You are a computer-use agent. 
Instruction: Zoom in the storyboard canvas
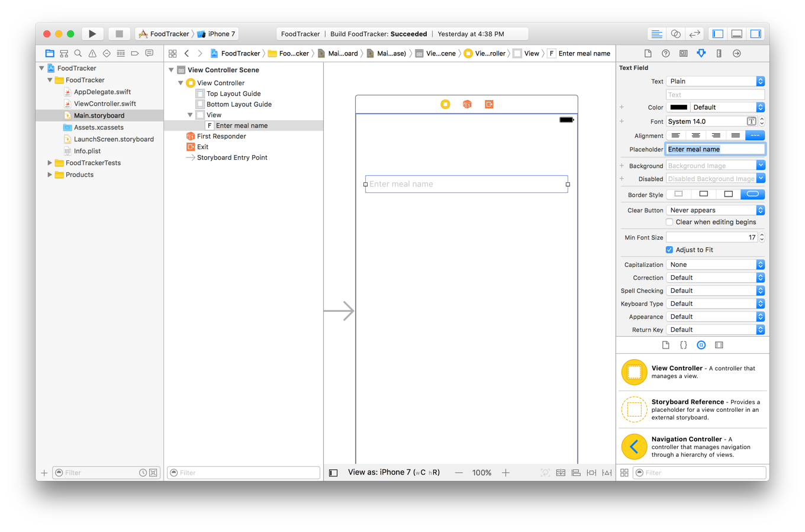505,473
